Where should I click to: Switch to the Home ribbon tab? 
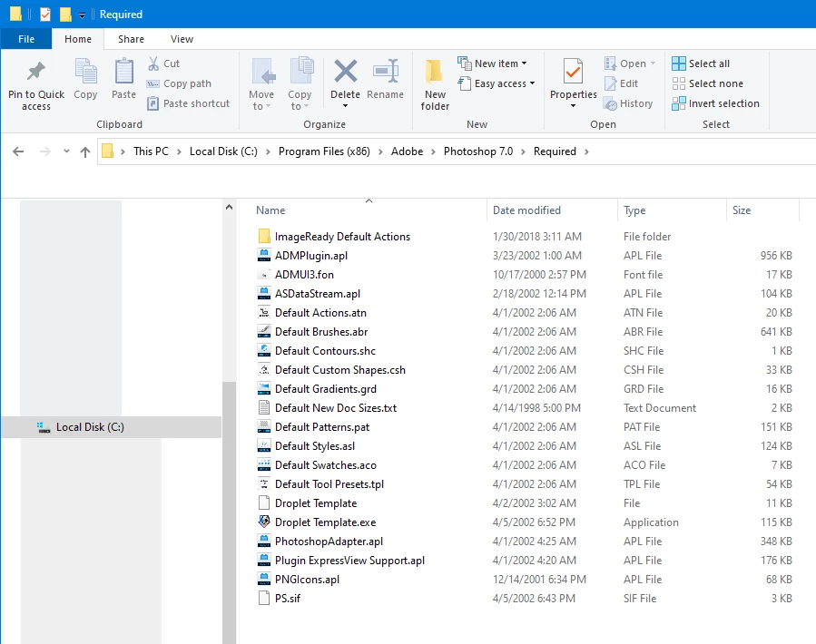(78, 39)
